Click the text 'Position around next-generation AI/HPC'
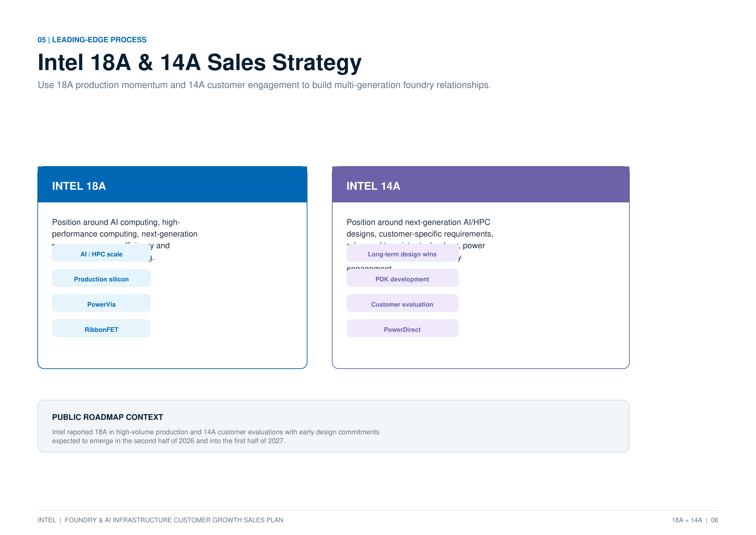 (418, 222)
